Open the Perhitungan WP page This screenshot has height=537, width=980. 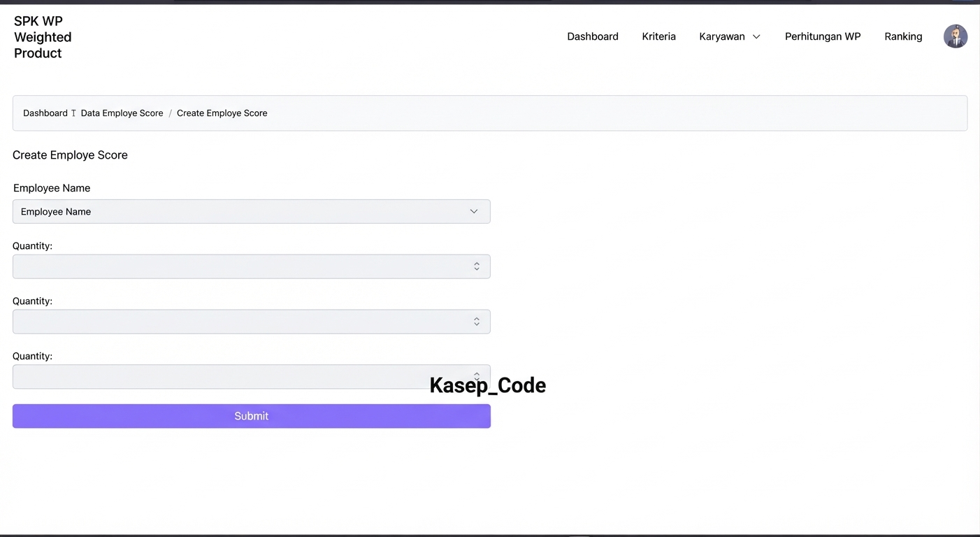[823, 36]
